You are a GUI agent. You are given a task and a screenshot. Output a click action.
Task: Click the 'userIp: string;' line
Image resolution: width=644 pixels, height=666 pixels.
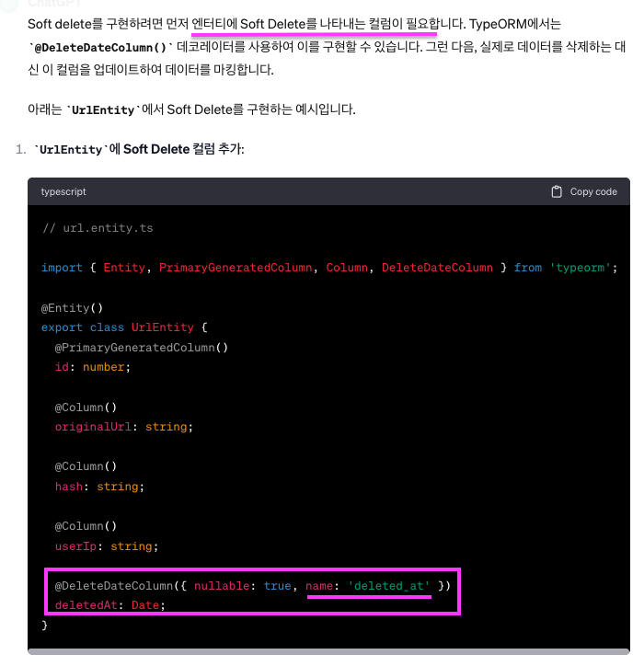pos(107,546)
